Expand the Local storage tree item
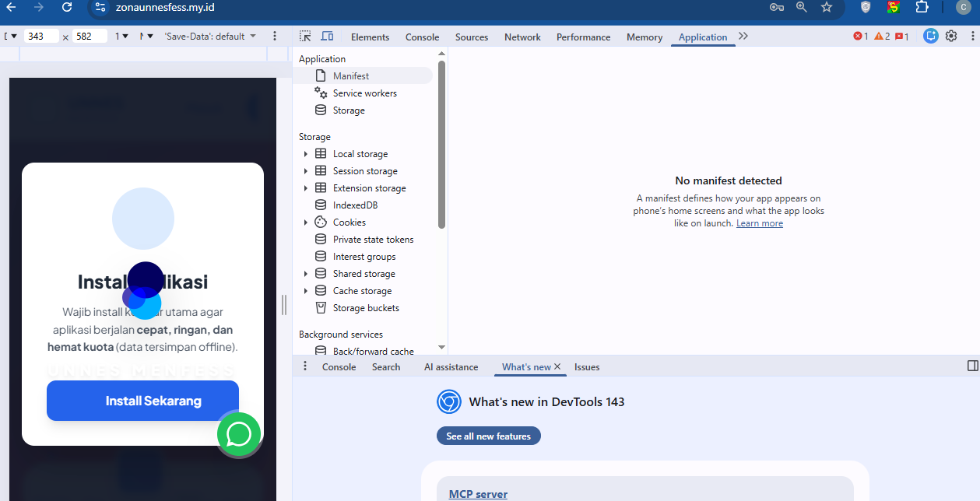This screenshot has width=980, height=501. click(x=306, y=154)
